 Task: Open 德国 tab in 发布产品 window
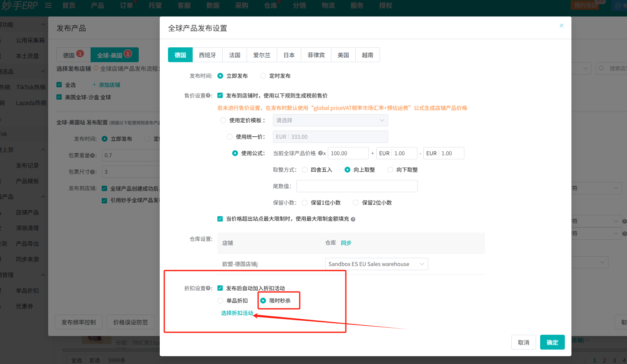pos(73,55)
